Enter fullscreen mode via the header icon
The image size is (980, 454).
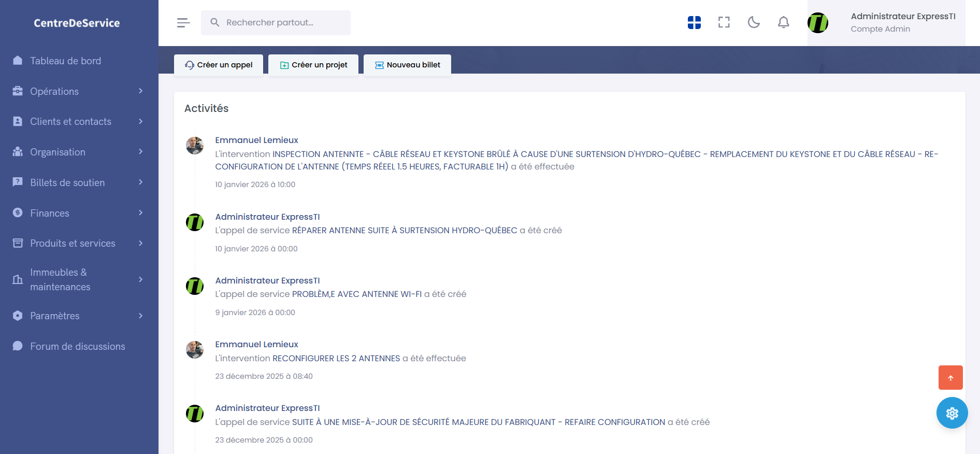(724, 22)
